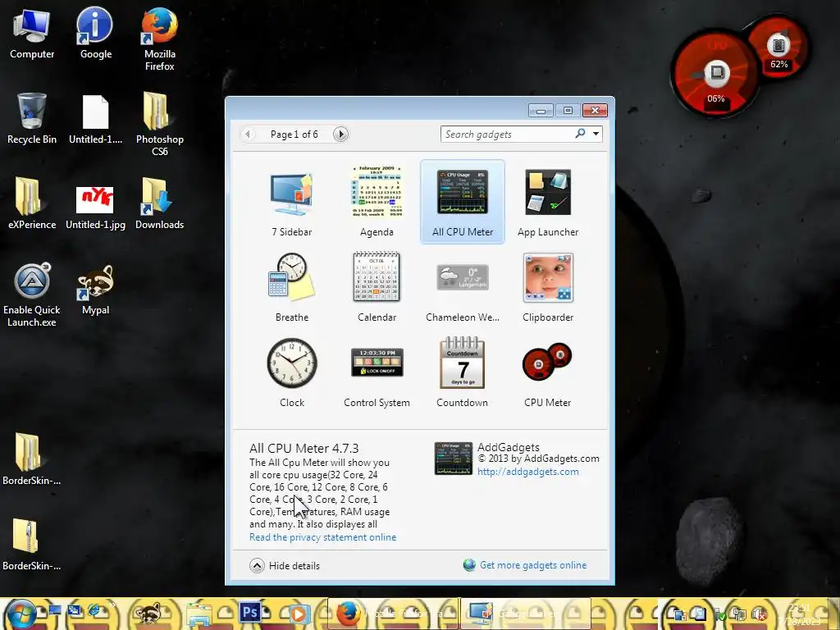Select the Agenda gadget
Viewport: 840px width, 630px height.
(x=377, y=202)
